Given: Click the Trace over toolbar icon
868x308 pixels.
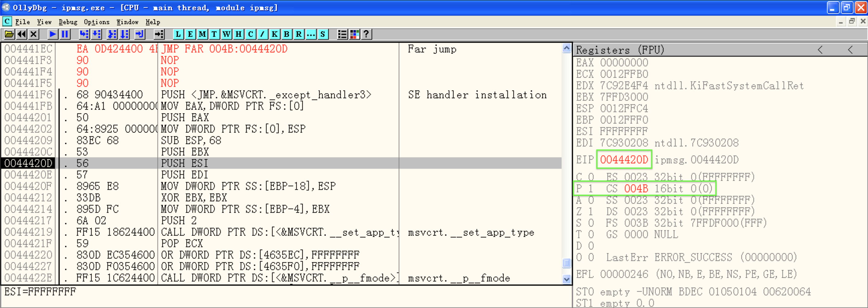Looking at the screenshot, I should (124, 34).
